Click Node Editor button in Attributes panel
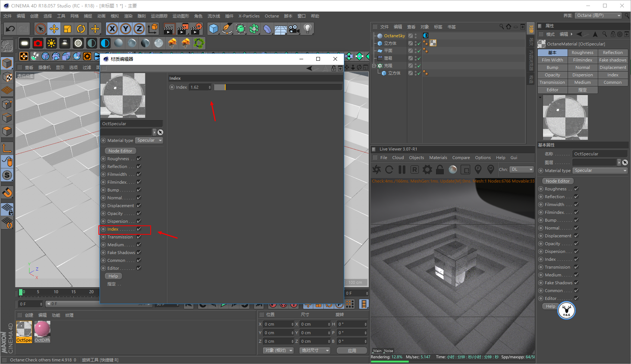Screen dimensions: 631x364 click(x=558, y=181)
